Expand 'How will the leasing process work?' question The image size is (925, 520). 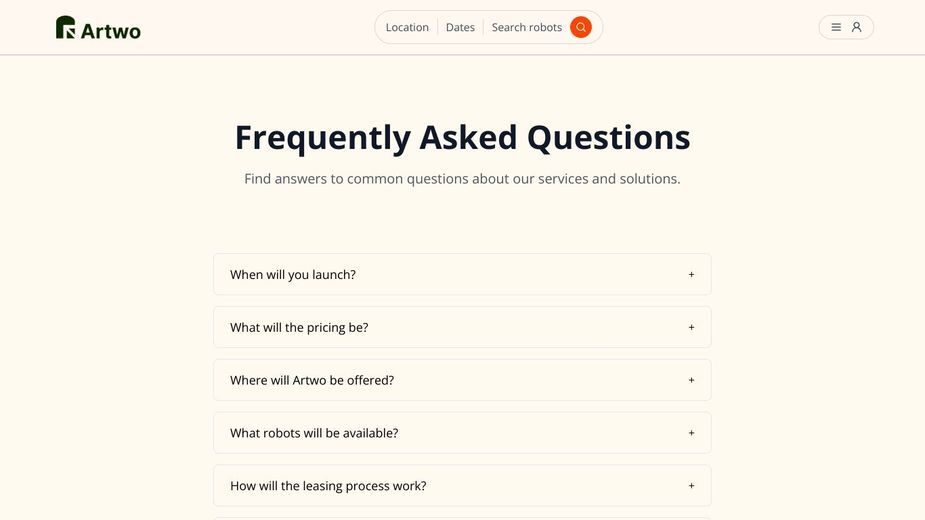click(x=462, y=486)
